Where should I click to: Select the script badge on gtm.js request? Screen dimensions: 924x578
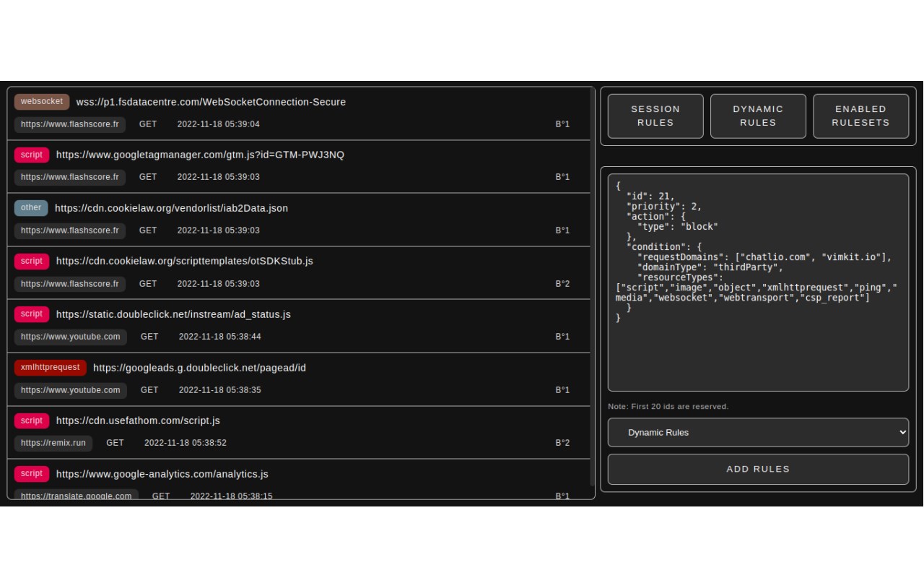coord(32,155)
